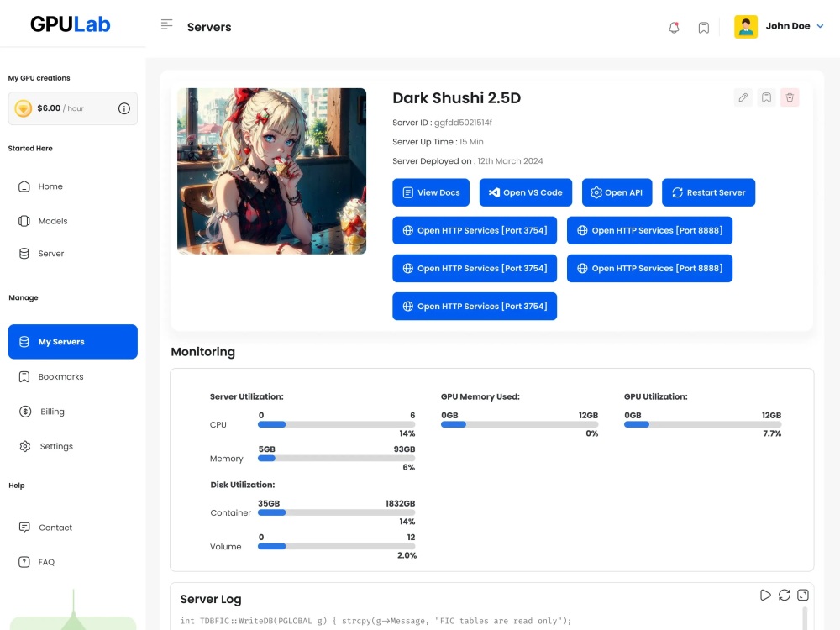
Task: Click the Open API button
Action: click(x=617, y=192)
